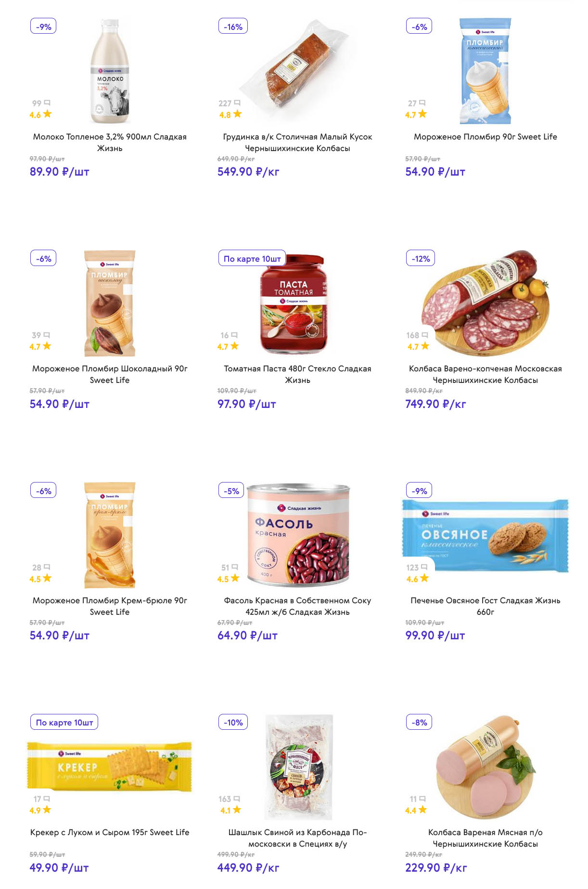Click the -12% badge on Колбаса Московская
This screenshot has height=889, width=588.
(x=421, y=258)
